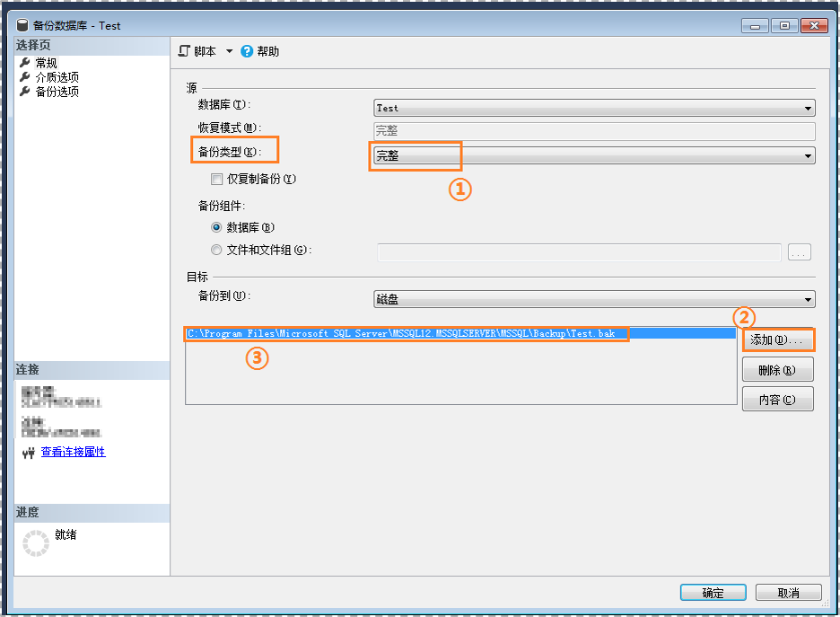Open the 脚本 dropdown arrow
The height and width of the screenshot is (617, 840).
click(x=229, y=51)
